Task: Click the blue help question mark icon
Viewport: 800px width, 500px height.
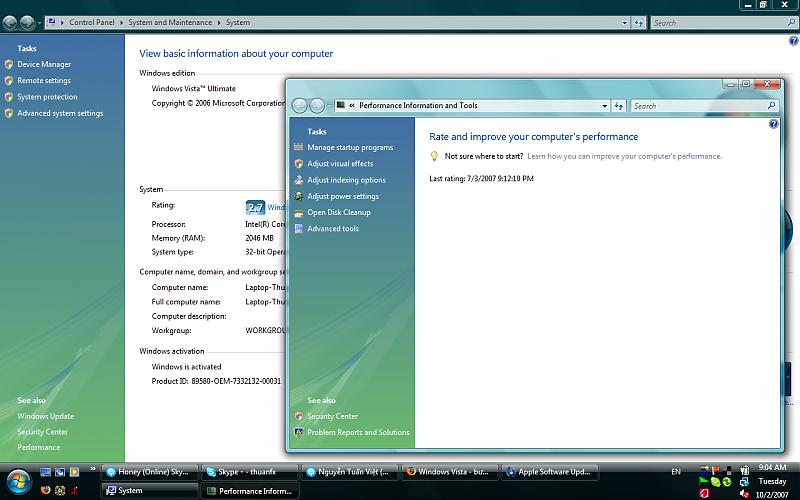Action: [774, 124]
